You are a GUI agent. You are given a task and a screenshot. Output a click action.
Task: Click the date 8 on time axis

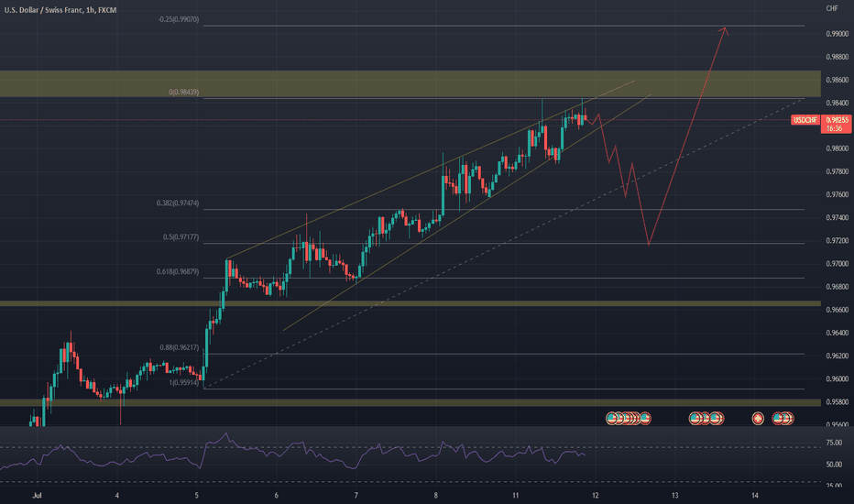click(436, 495)
